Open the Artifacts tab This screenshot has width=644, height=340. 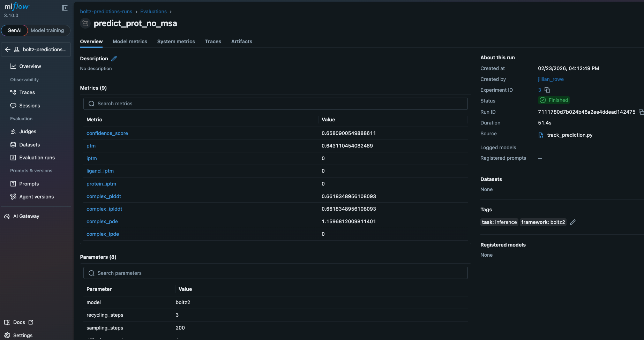241,41
